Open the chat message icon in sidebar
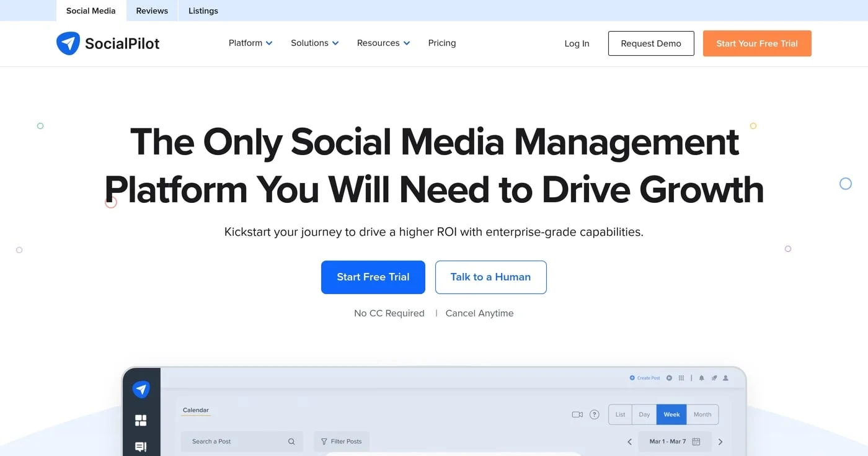This screenshot has width=868, height=456. pos(141,447)
